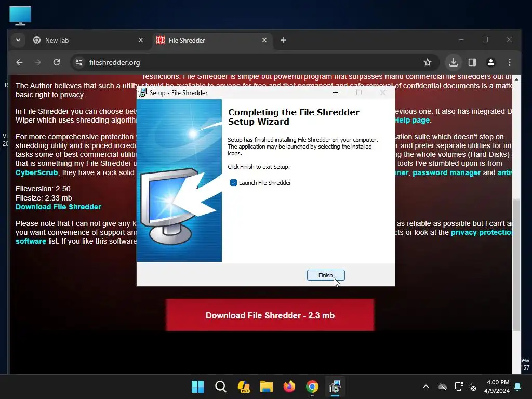The width and height of the screenshot is (532, 399).
Task: Open the Windows Start menu
Action: 197,387
